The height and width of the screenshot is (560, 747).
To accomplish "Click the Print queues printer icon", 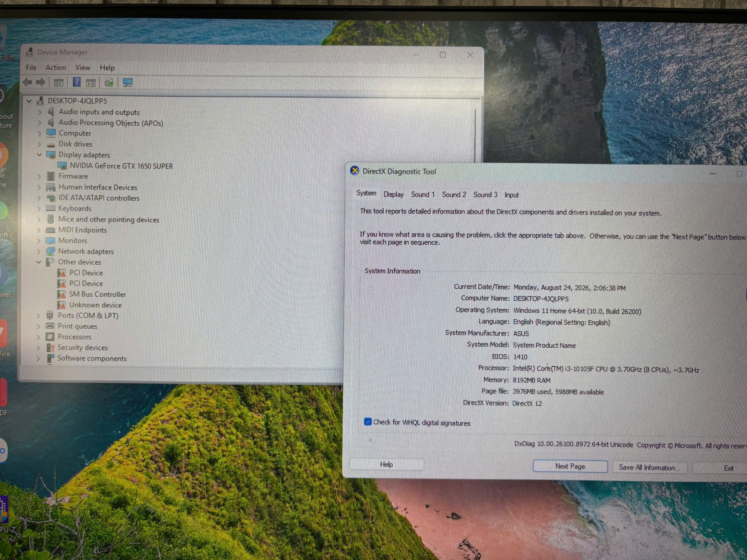I will 50,326.
